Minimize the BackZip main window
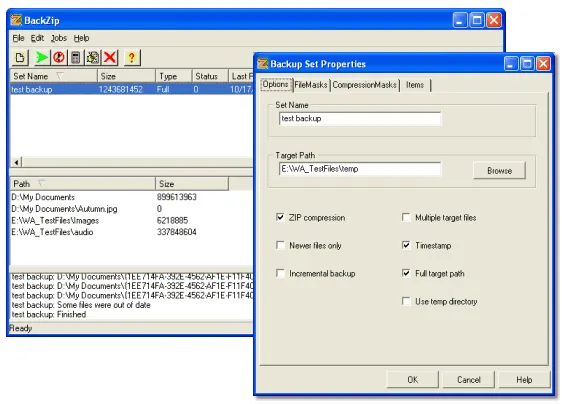This screenshot has height=404, width=562. point(460,20)
